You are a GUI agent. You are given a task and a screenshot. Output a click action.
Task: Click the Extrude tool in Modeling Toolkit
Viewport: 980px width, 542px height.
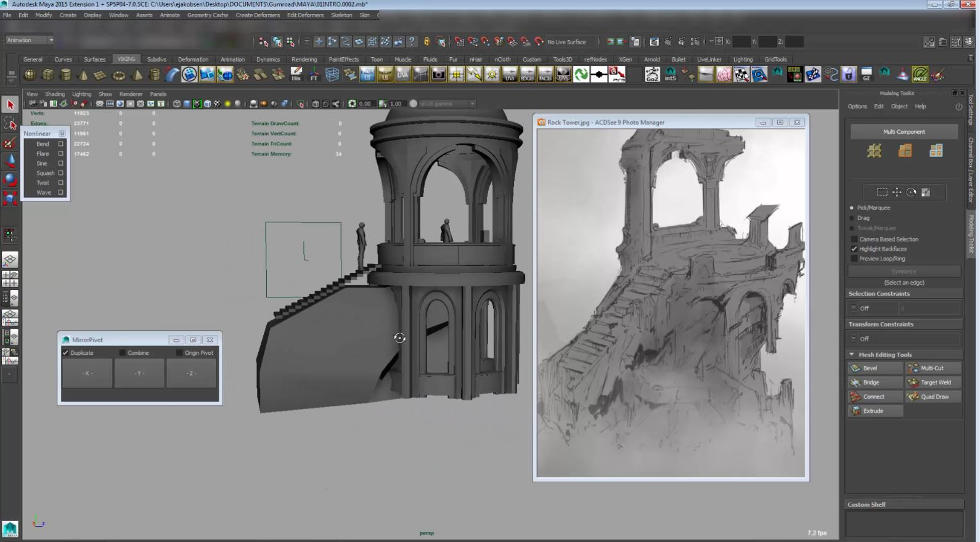[x=875, y=411]
